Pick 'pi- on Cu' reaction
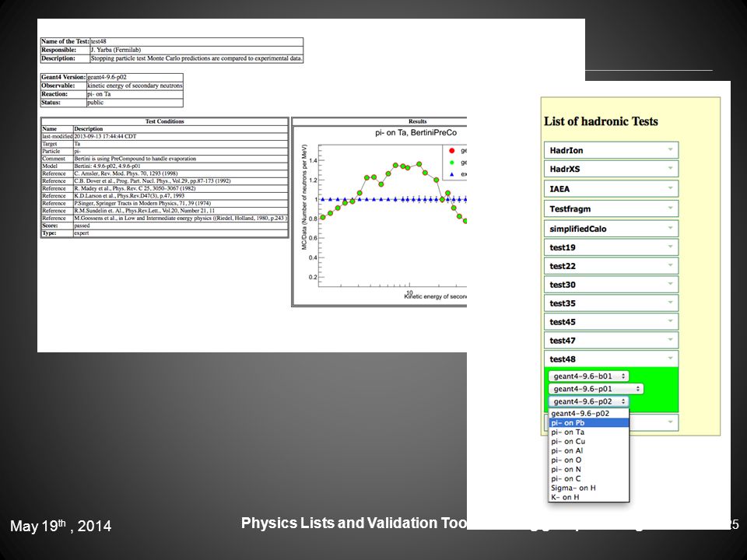Viewport: 747px width, 560px height. tap(589, 442)
